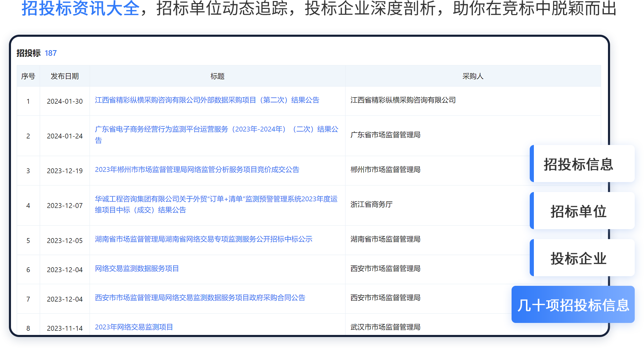Select the 招标单位 card
This screenshot has height=348, width=644.
tap(582, 211)
